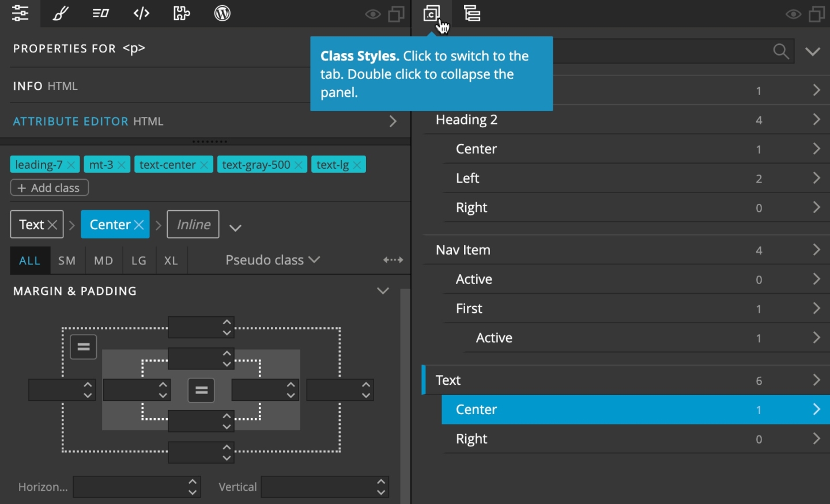Viewport: 830px width, 504px height.
Task: Toggle the eye visibility icon on the right panel
Action: point(793,14)
